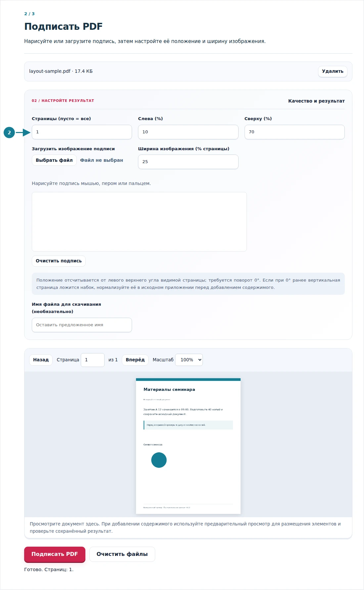Clear the signature with Очистить подпись

click(x=59, y=261)
